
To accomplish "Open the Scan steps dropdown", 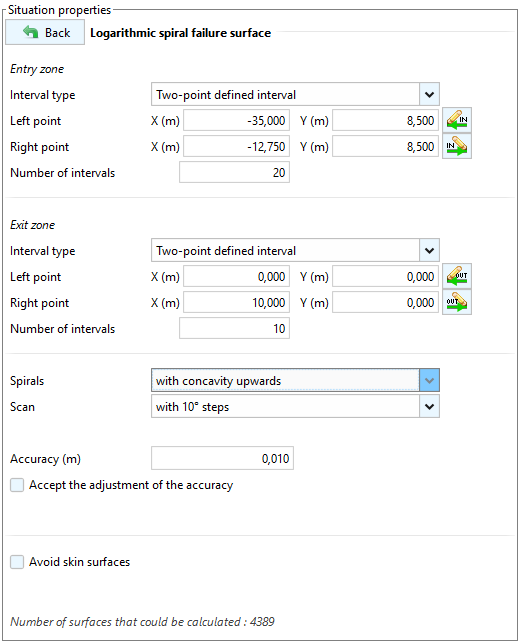I will [295, 406].
